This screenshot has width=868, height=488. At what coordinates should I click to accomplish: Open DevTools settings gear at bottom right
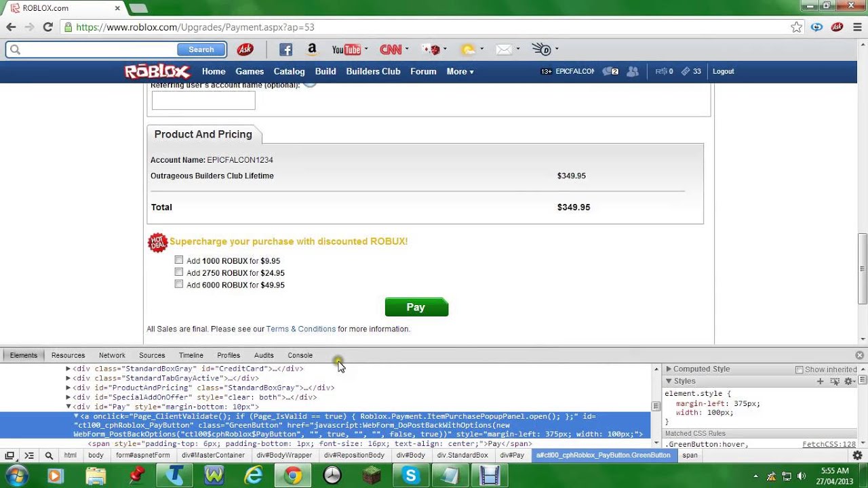point(857,455)
